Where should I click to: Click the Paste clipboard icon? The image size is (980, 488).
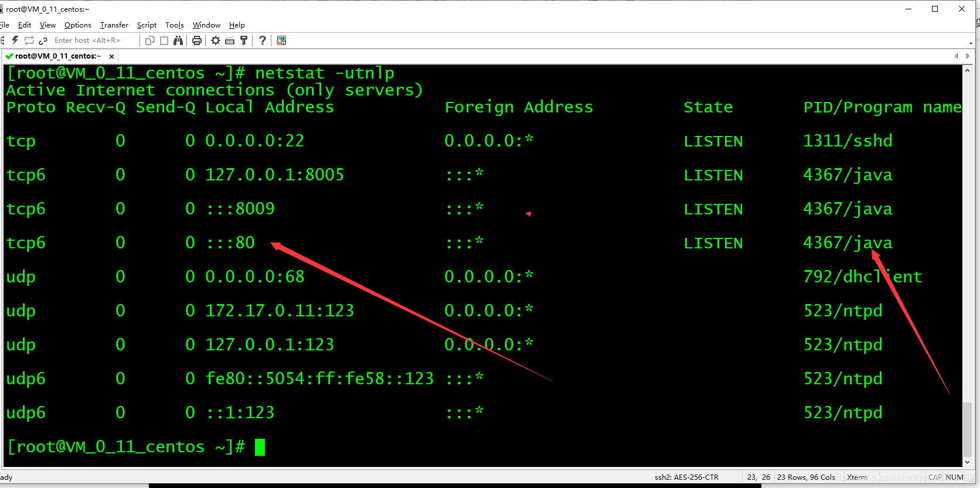(x=164, y=40)
